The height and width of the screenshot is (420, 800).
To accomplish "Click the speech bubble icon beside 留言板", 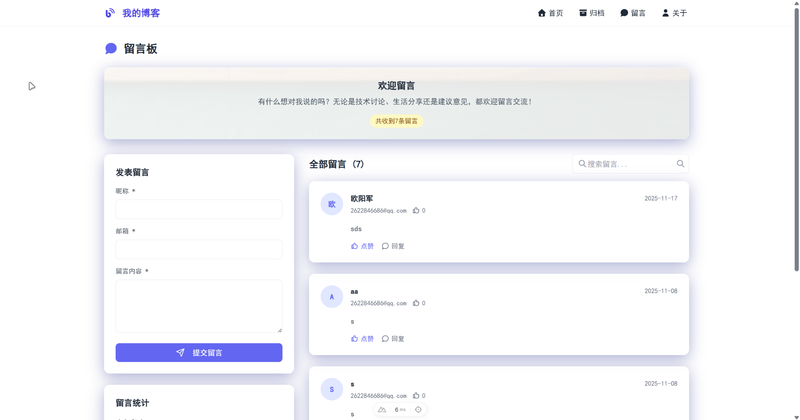I will pos(111,48).
